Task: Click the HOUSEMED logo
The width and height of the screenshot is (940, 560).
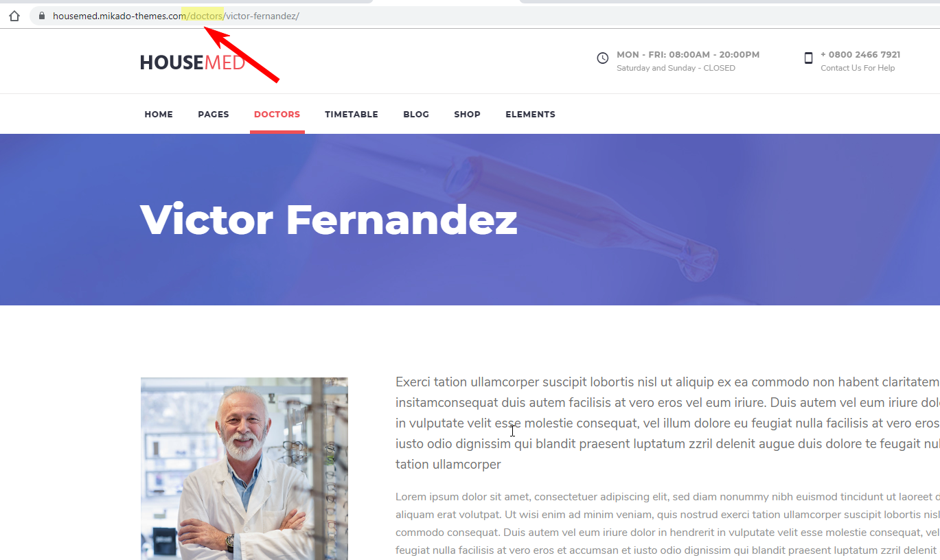Action: click(x=192, y=62)
